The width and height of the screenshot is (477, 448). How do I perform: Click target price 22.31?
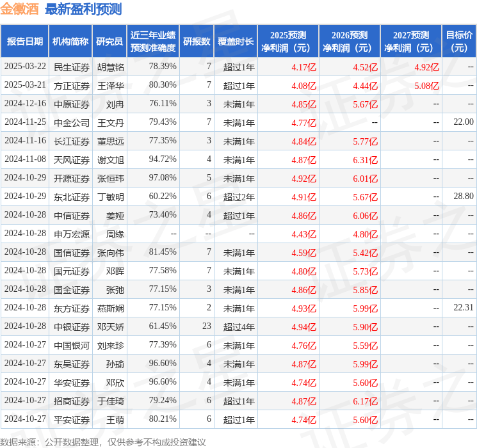464,307
